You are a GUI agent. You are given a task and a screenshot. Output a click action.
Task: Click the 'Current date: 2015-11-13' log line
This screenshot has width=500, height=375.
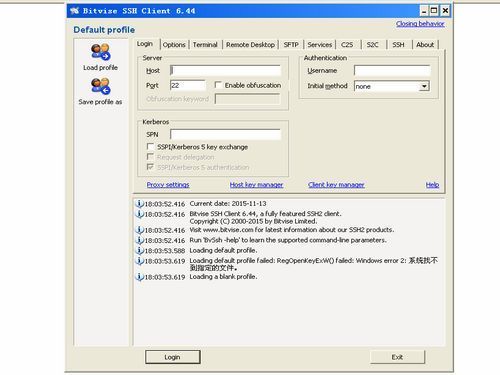click(x=228, y=203)
